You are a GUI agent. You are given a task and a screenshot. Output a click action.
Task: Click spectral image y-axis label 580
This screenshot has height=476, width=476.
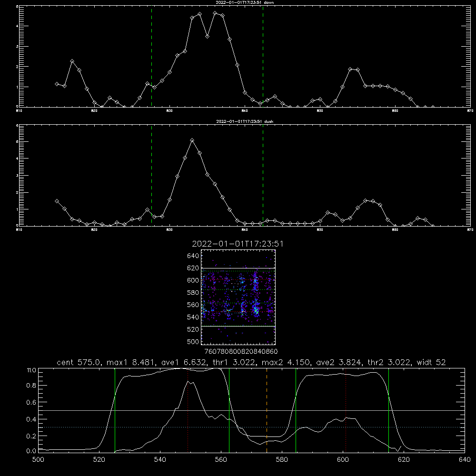[193, 293]
